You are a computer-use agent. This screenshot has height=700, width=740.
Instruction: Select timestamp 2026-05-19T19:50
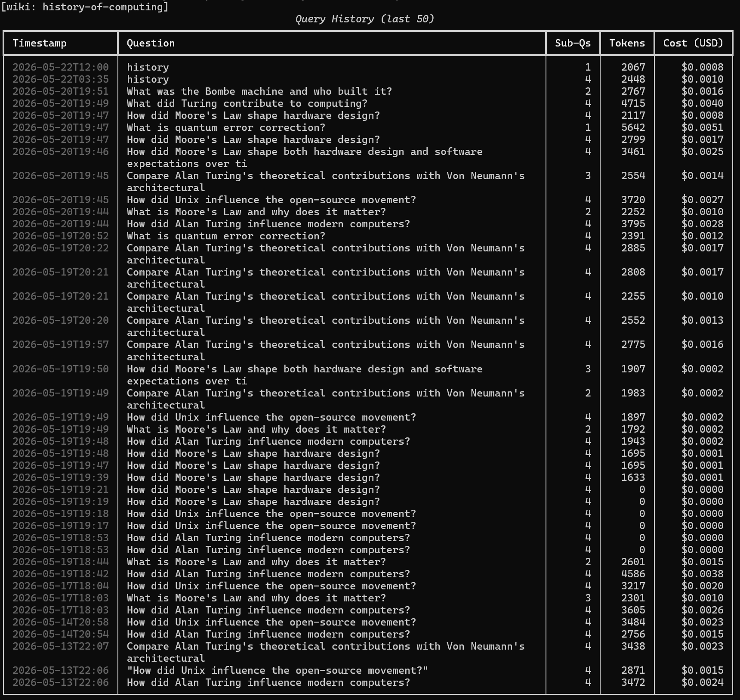(61, 369)
